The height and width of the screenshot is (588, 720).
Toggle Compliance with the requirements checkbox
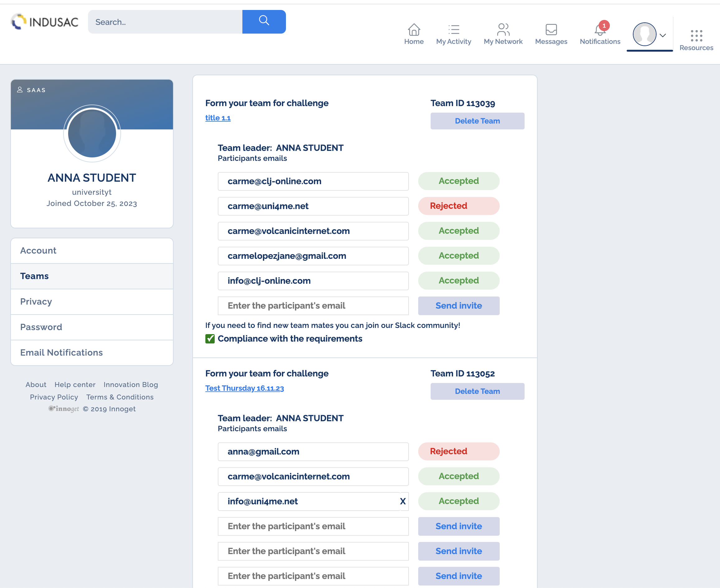[210, 339]
